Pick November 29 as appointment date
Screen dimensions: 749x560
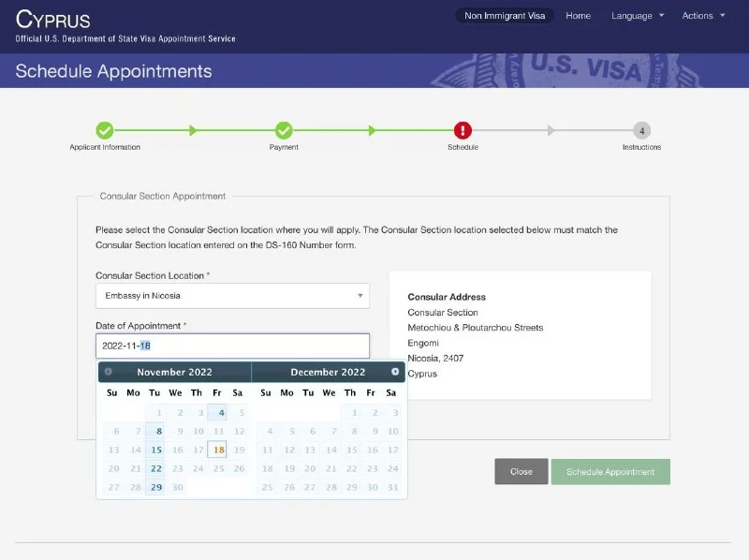[x=155, y=487]
